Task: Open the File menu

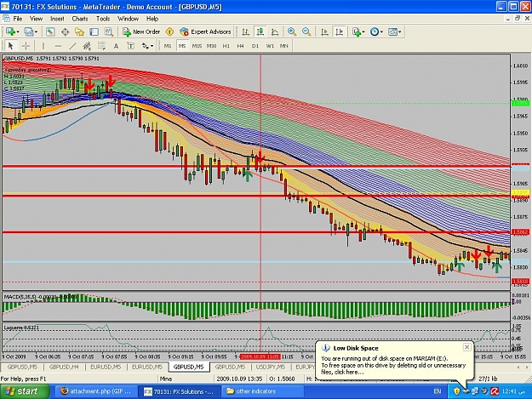Action: [x=17, y=19]
